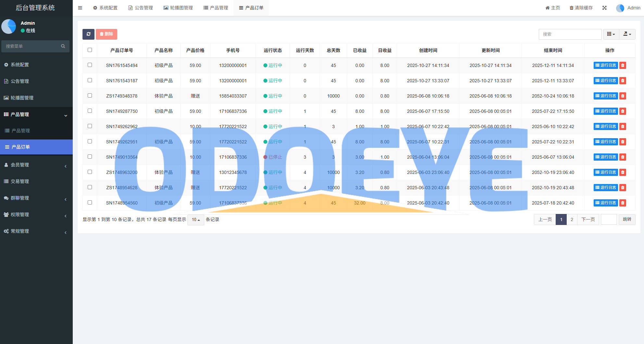Select checkbox for order SN1749287750
Image resolution: width=644 pixels, height=344 pixels.
[x=90, y=111]
